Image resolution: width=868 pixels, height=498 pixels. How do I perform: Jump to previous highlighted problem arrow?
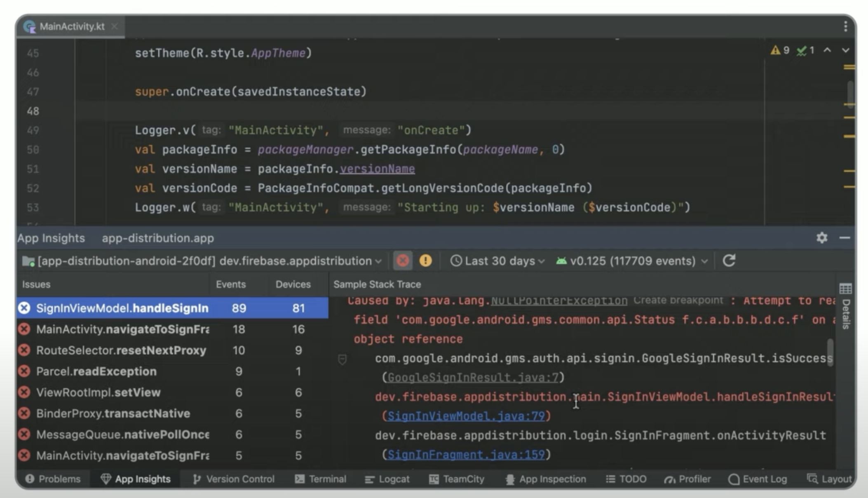(827, 50)
